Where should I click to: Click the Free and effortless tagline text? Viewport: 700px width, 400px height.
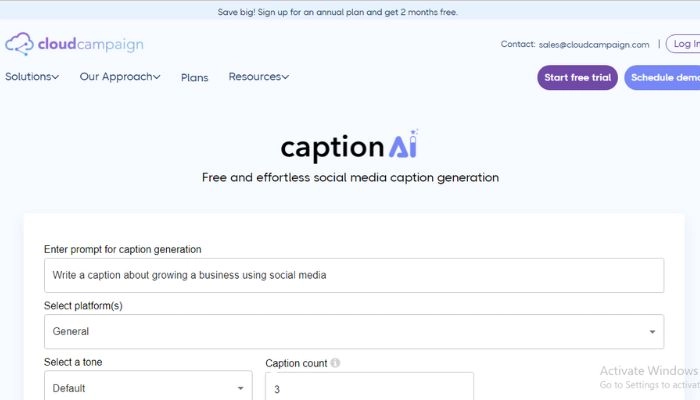point(350,178)
